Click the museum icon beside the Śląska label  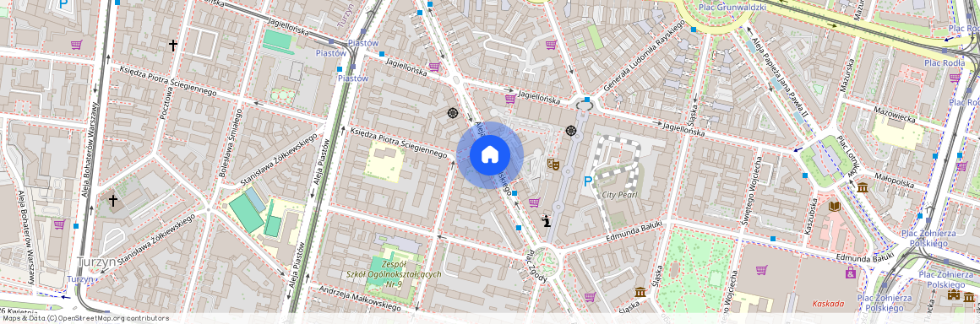click(640, 292)
